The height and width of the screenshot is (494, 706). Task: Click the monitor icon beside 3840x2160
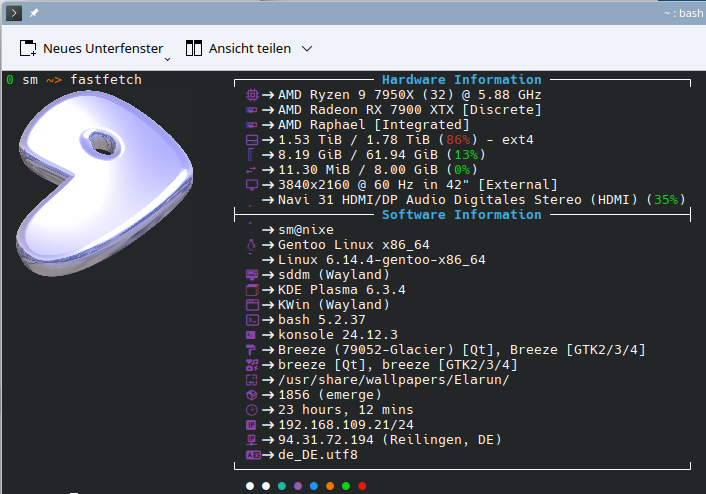click(252, 185)
